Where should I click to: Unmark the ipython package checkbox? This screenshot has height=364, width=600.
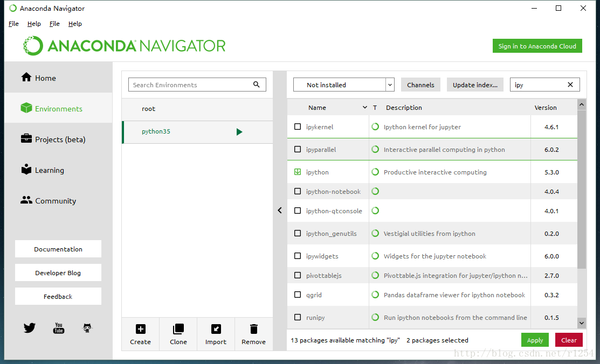coord(298,172)
